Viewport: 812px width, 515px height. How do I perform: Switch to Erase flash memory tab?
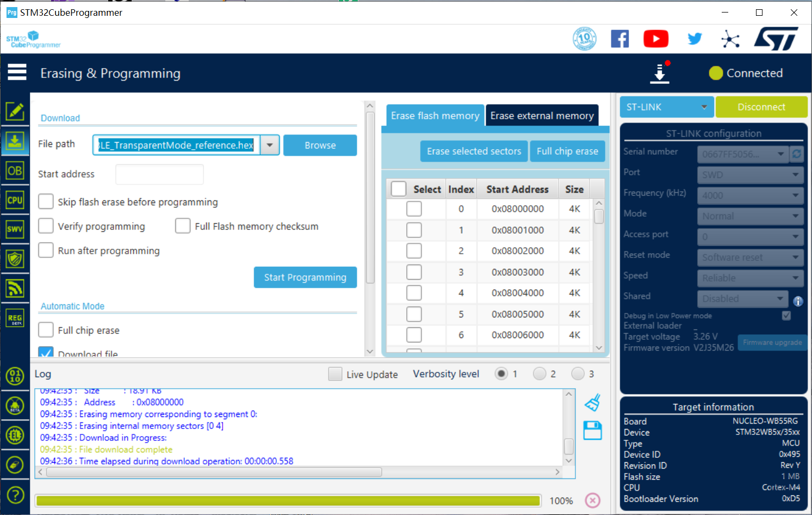point(435,115)
